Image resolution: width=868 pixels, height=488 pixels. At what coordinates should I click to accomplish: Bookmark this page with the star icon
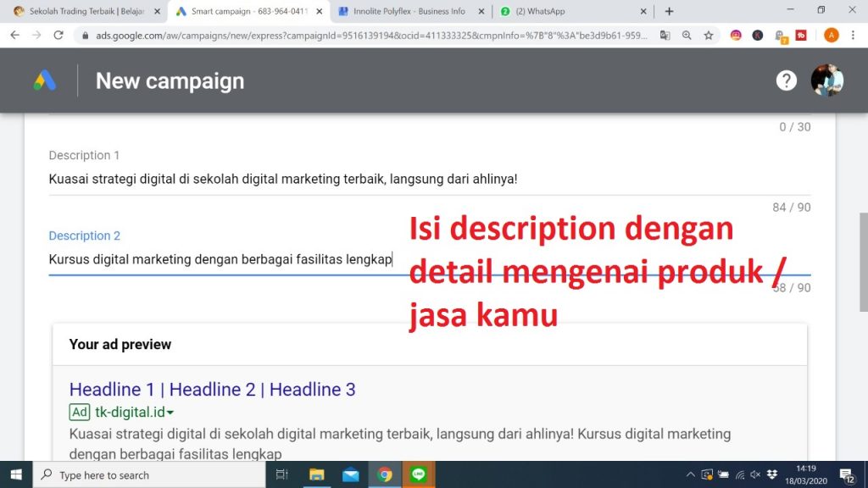pyautogui.click(x=707, y=36)
